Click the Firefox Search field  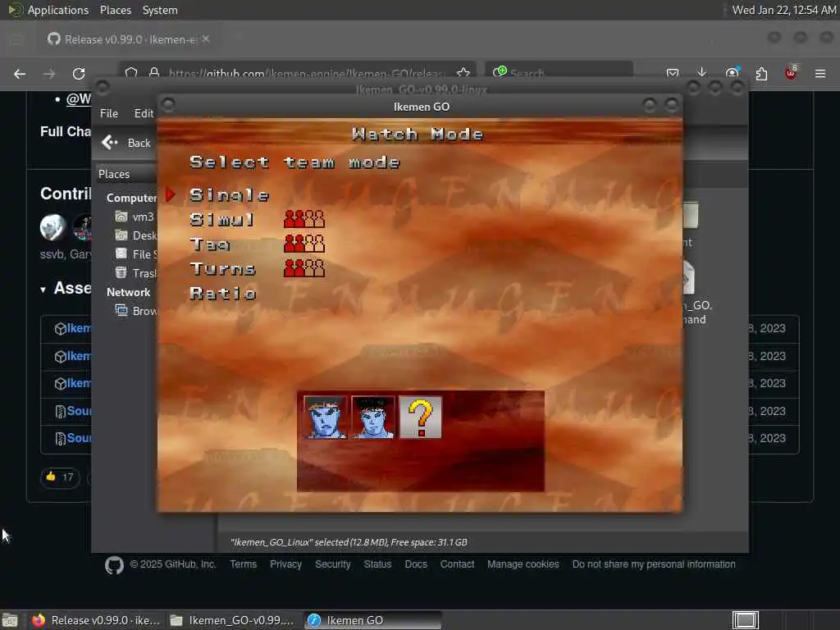click(x=559, y=72)
